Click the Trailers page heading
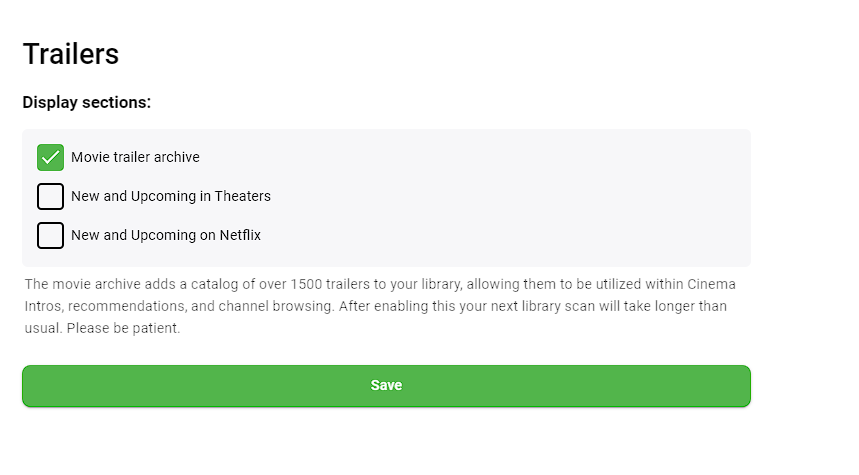The width and height of the screenshot is (859, 475). coord(71,54)
